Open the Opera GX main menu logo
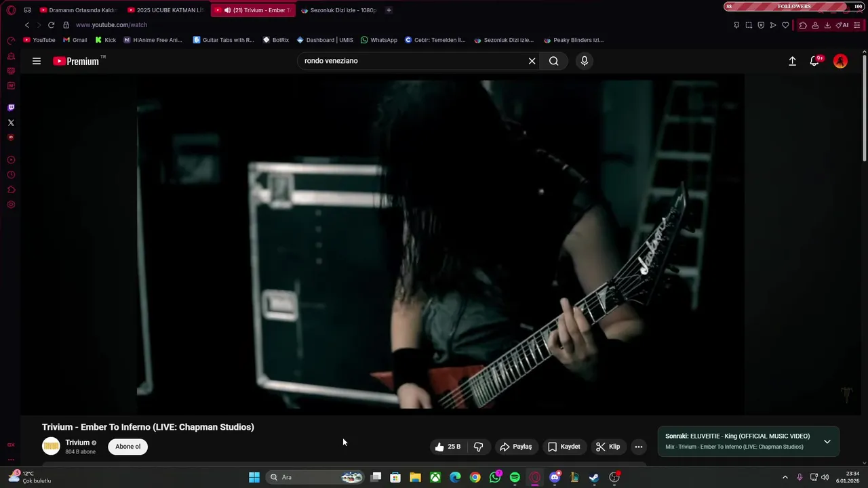Image resolution: width=868 pixels, height=488 pixels. (11, 10)
